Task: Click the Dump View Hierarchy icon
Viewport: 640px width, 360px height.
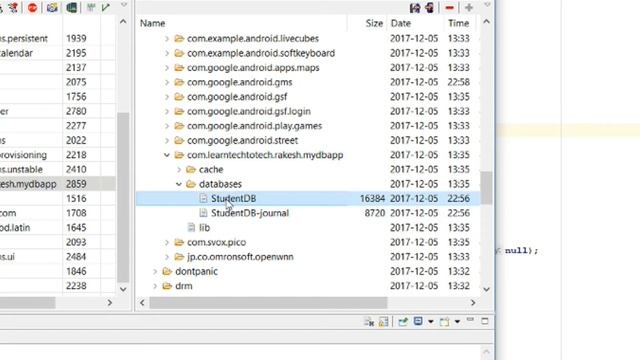Action: tap(71, 7)
